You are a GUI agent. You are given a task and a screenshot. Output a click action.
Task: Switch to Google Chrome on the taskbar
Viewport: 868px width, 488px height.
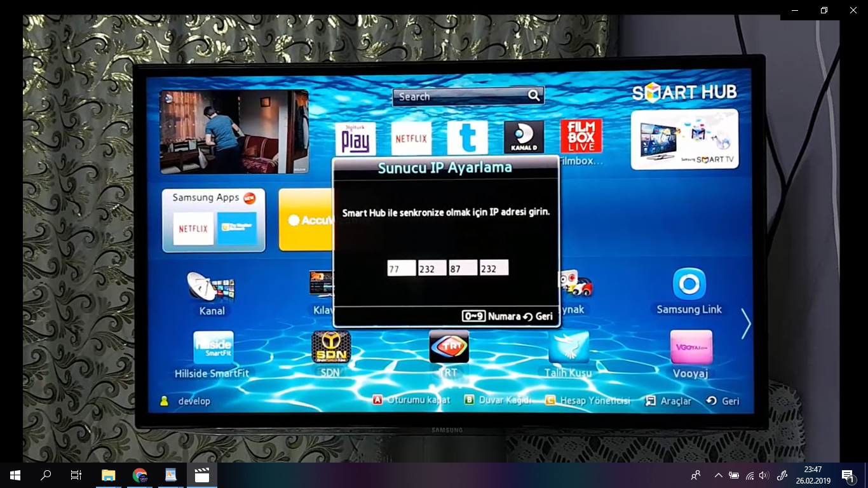pos(140,475)
